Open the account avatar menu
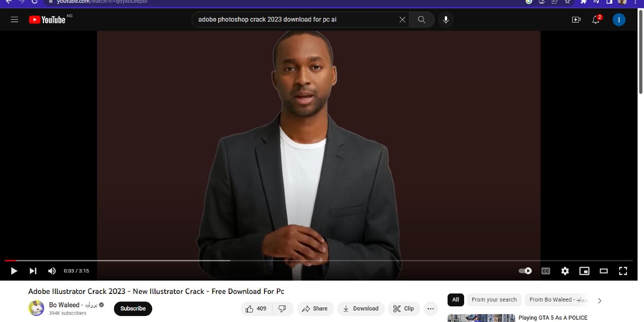The height and width of the screenshot is (322, 644). pos(619,20)
